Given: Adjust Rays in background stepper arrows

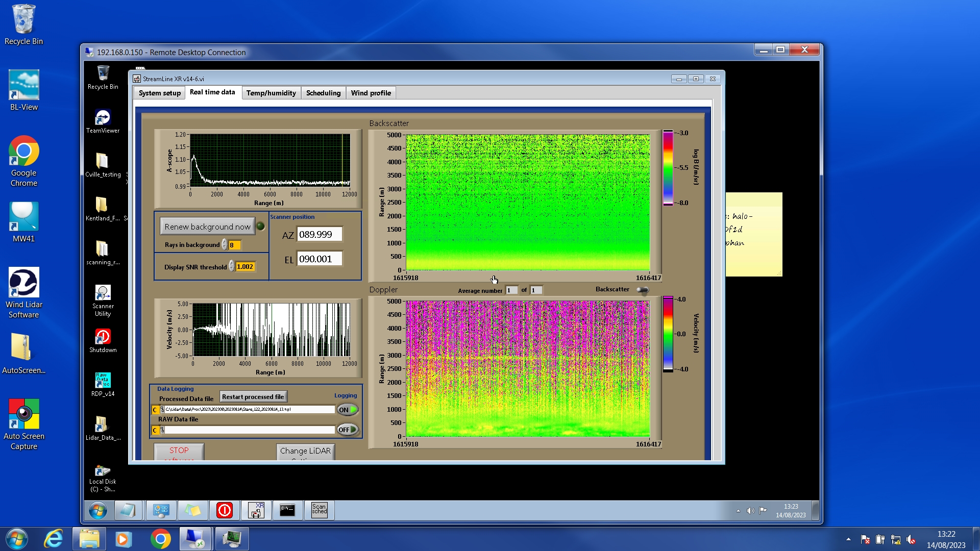Looking at the screenshot, I should point(224,245).
